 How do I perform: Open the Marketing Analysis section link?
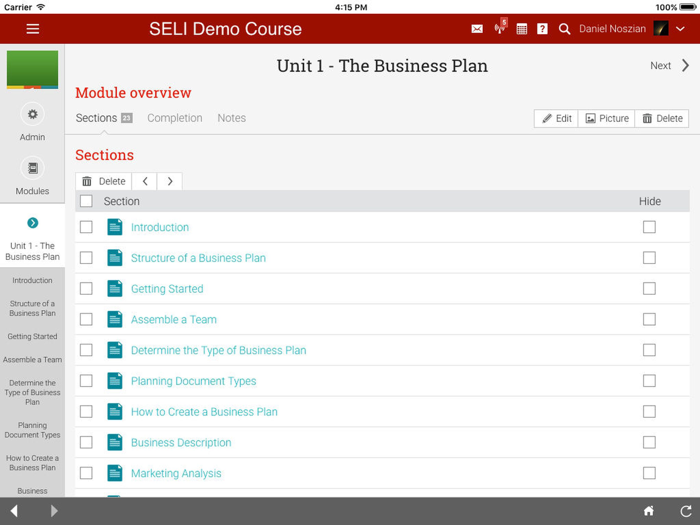pos(176,473)
